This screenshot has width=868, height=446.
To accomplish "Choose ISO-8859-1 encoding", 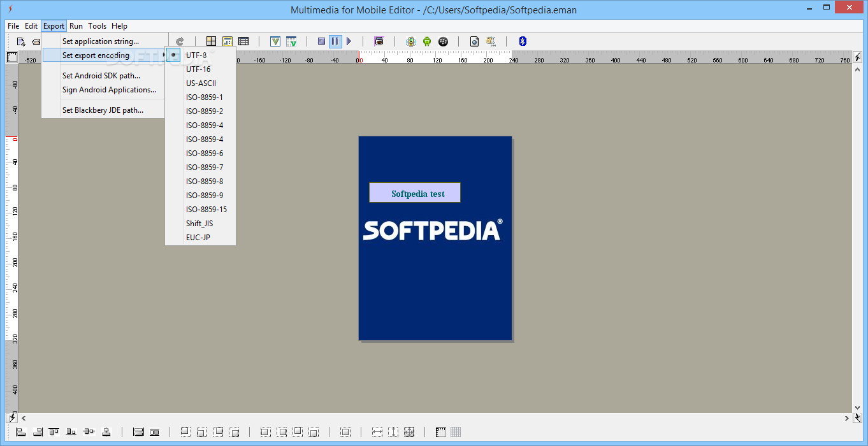I will coord(201,97).
